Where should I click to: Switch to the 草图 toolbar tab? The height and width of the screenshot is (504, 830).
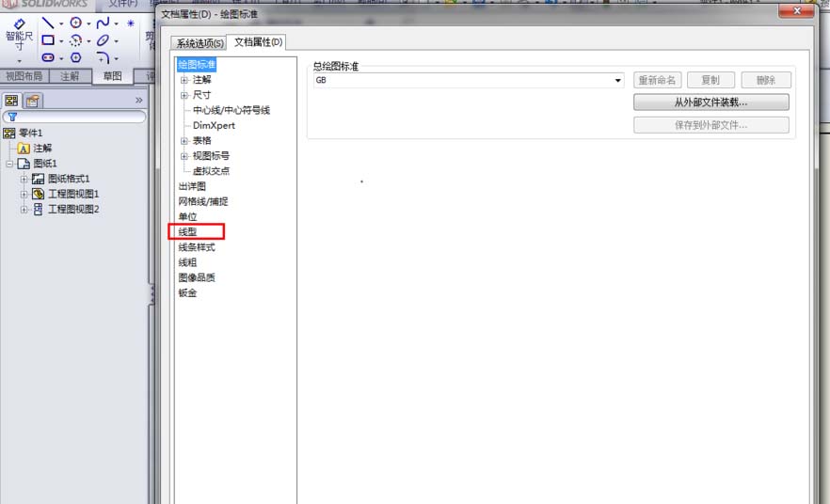coord(112,76)
